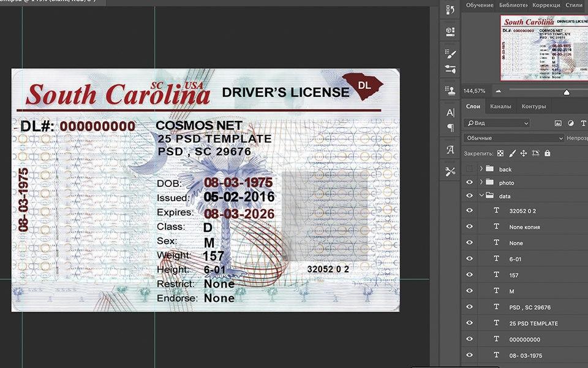Prevent artboard auto-nesting lock icon

(535, 153)
